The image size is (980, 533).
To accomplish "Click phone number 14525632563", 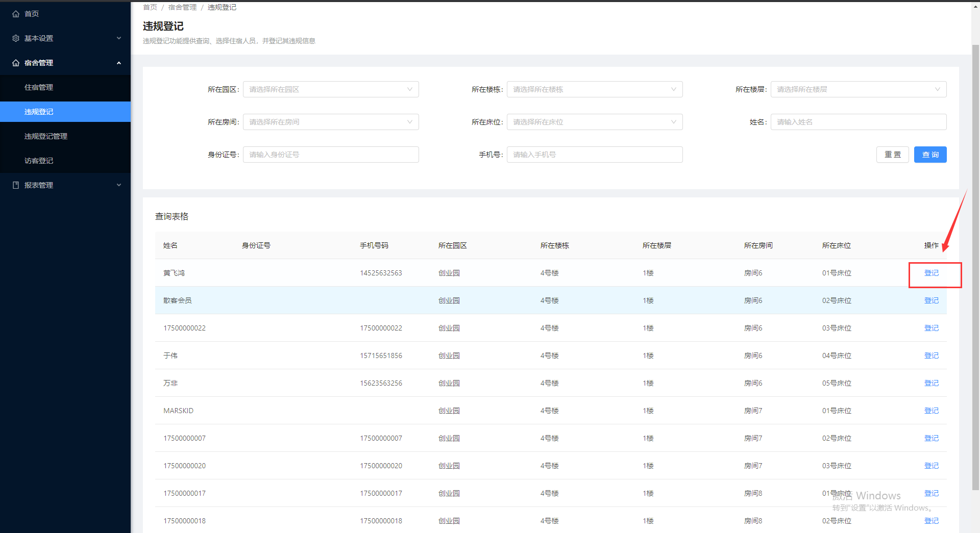I will [381, 273].
